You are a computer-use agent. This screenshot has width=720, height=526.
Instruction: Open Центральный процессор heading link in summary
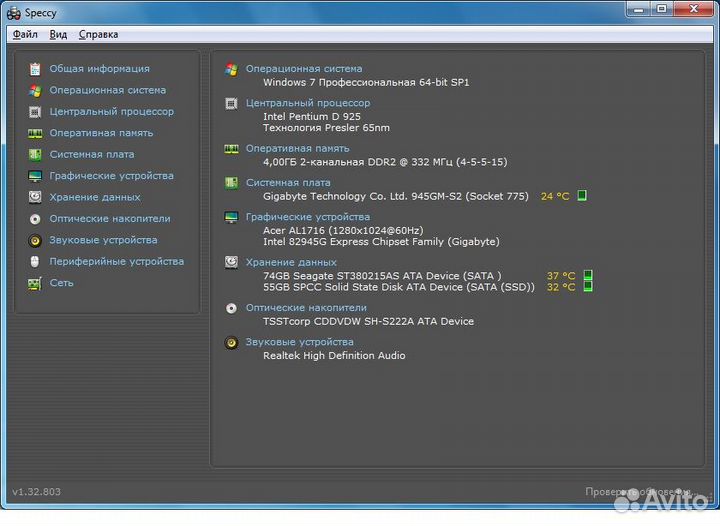(308, 103)
